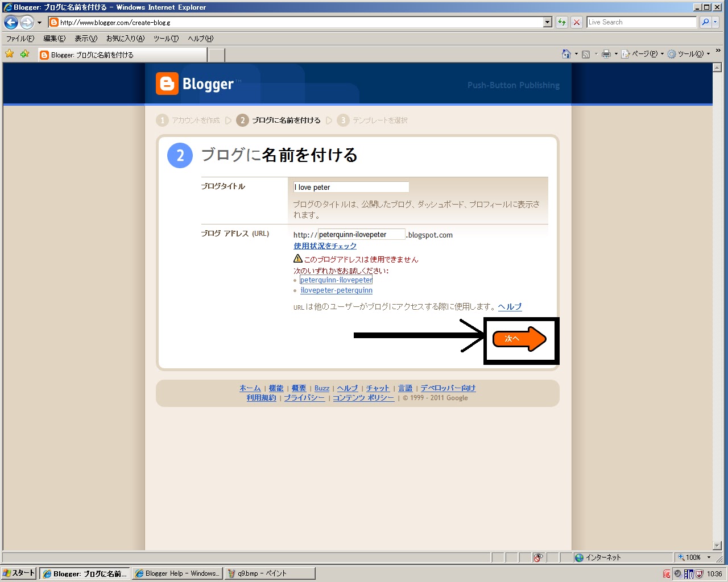The image size is (728, 582).
Task: Open the お気に入り(A) menu
Action: pyautogui.click(x=125, y=39)
